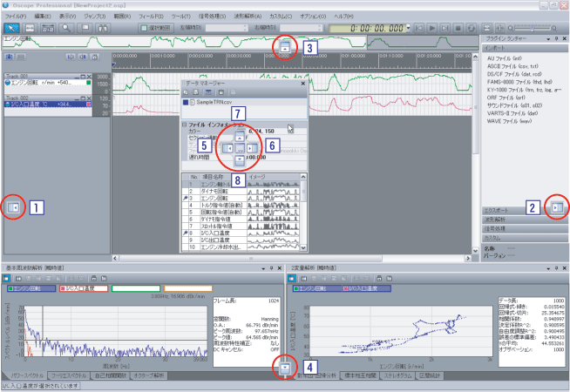Toggle the pink color box on Track 002
The image size is (570, 392).
pyautogui.click(x=88, y=105)
